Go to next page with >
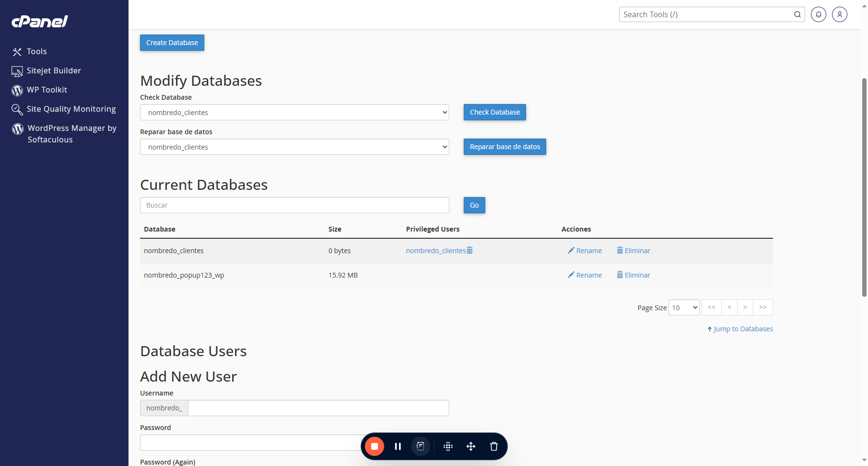Viewport: 868px width, 466px height. point(745,307)
